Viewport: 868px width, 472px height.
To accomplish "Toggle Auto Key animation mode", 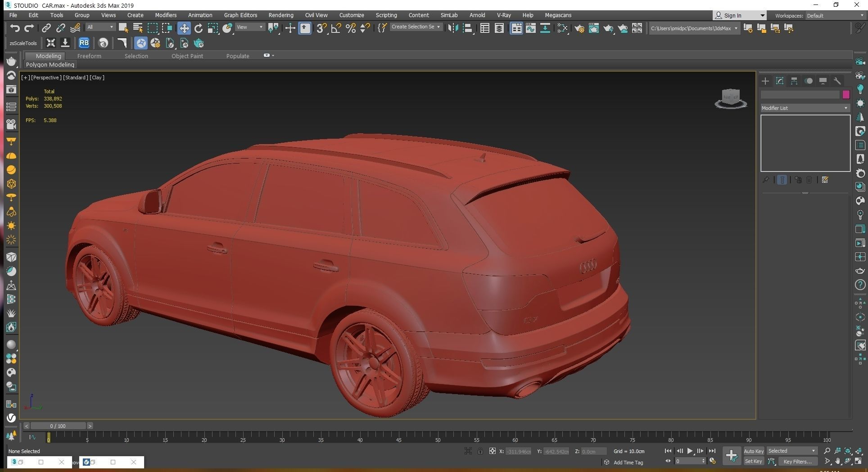I will [754, 451].
